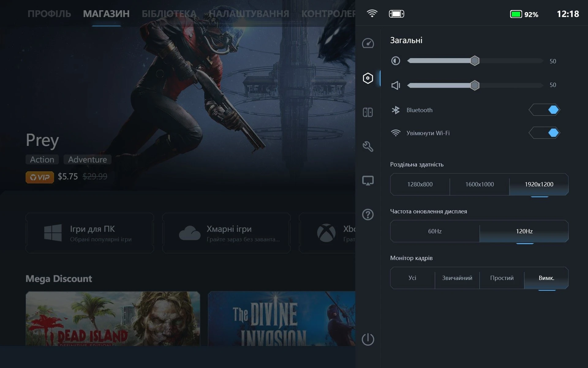Select 1600x1000 resolution
The width and height of the screenshot is (588, 368).
coord(479,184)
